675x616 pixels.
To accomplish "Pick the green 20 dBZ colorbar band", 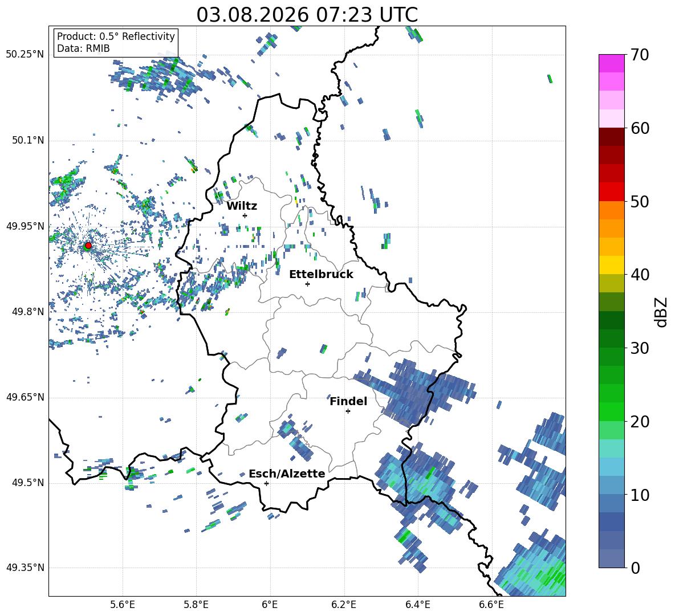I will pyautogui.click(x=611, y=411).
